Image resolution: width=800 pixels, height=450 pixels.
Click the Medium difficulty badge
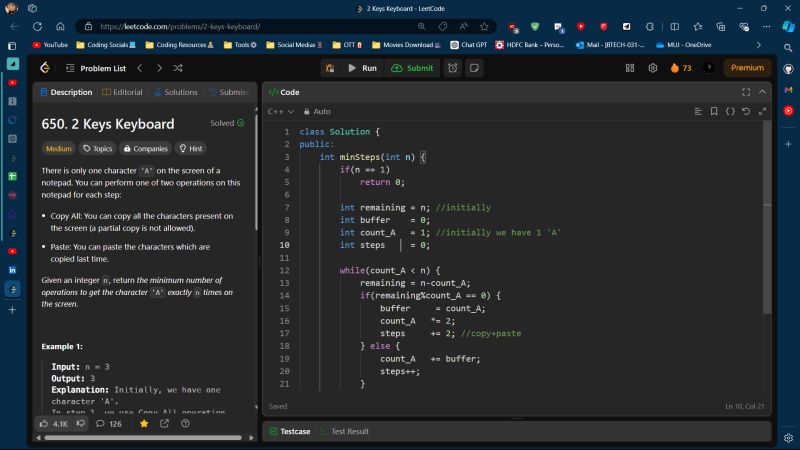point(59,148)
